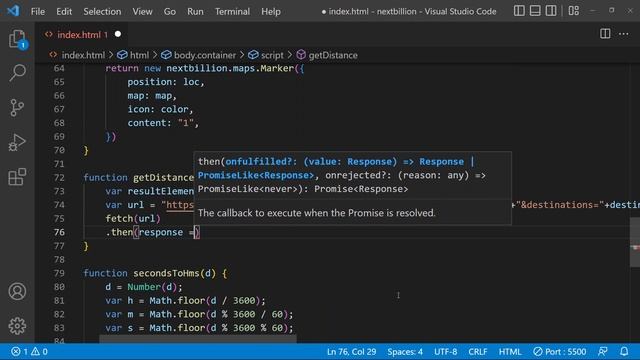
Task: Click '.then(response =' on line 76
Action: point(149,232)
